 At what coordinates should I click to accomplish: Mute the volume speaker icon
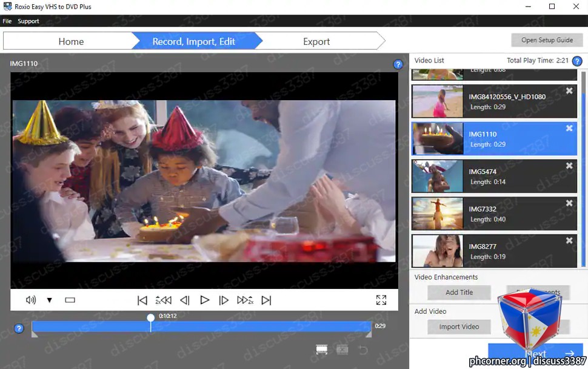point(31,300)
